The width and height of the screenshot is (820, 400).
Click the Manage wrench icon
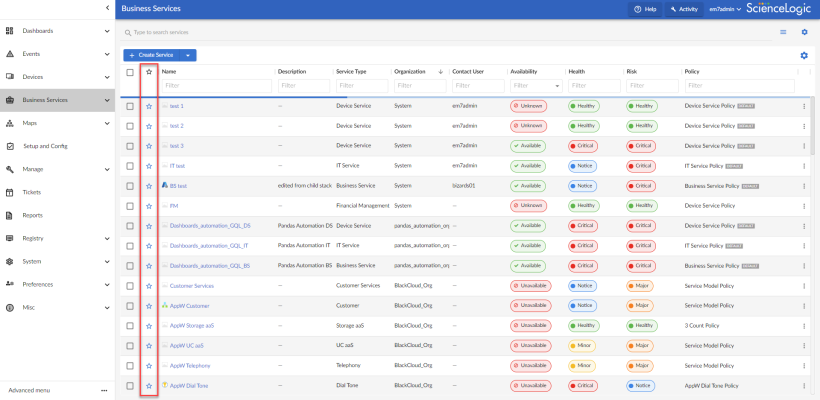(9, 169)
